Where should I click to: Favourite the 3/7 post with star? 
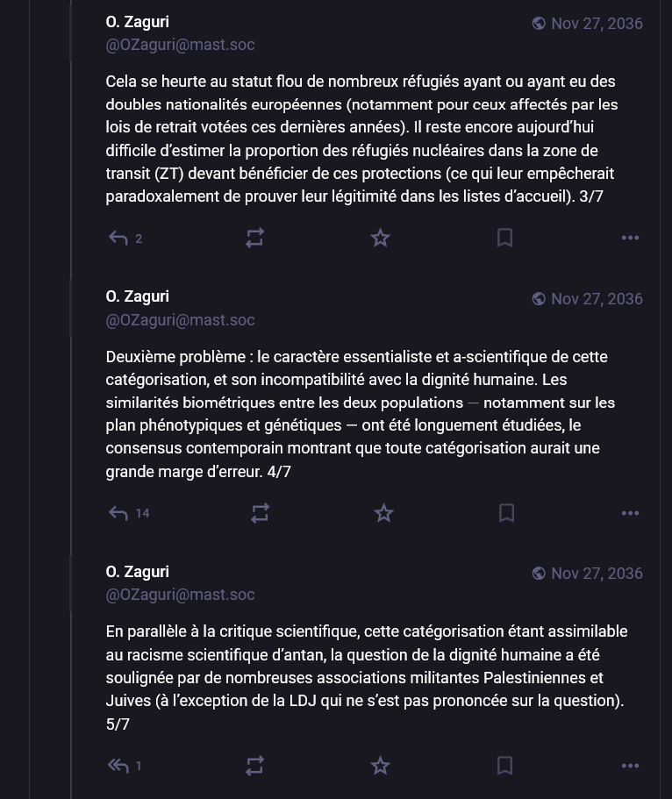tap(380, 238)
